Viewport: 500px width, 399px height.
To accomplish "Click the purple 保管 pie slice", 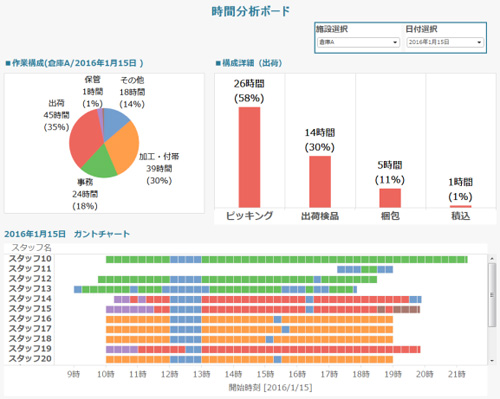I will coord(100,115).
